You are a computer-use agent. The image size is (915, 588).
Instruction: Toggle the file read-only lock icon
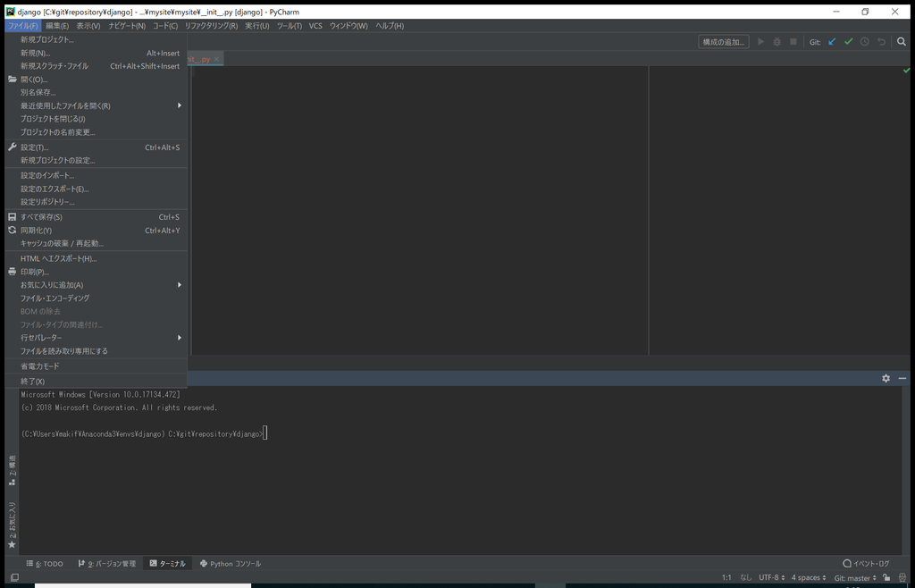coord(886,577)
